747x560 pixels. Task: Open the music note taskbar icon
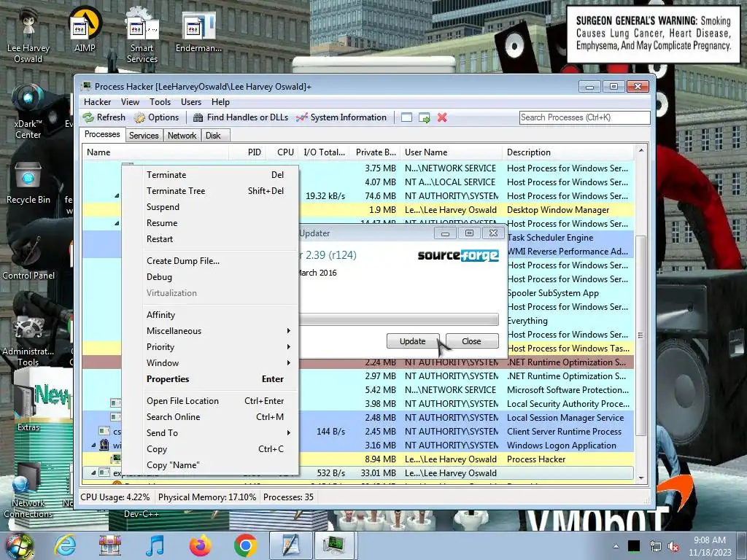155,545
